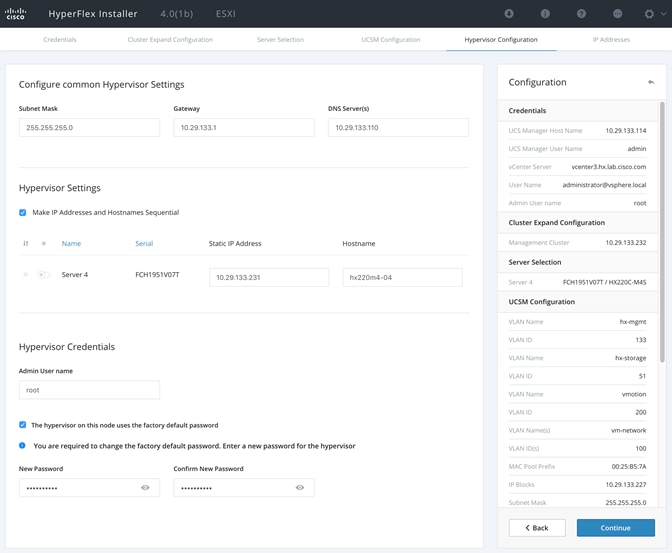Click the UCSM Configuration section header in panel

coord(578,302)
